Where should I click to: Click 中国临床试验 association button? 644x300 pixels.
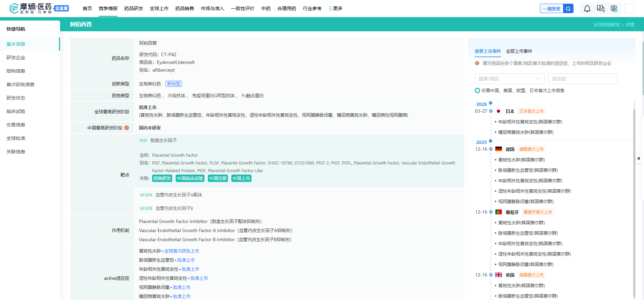coord(190,178)
